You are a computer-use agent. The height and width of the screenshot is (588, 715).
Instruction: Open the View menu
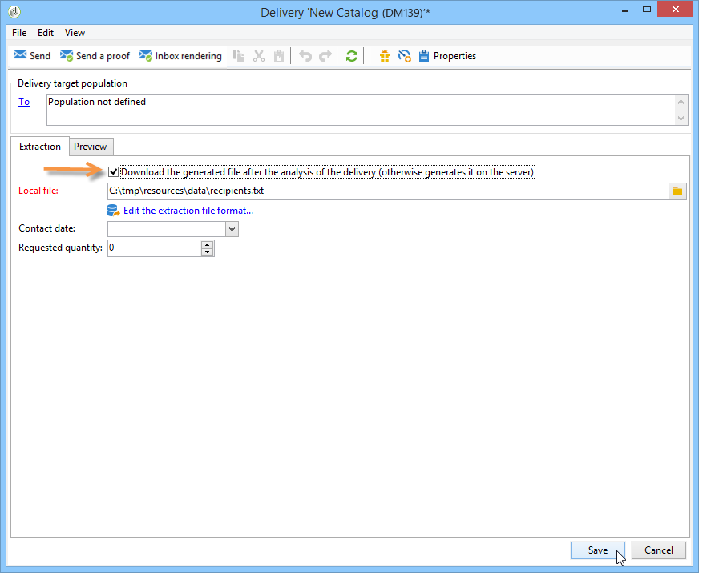[x=75, y=33]
